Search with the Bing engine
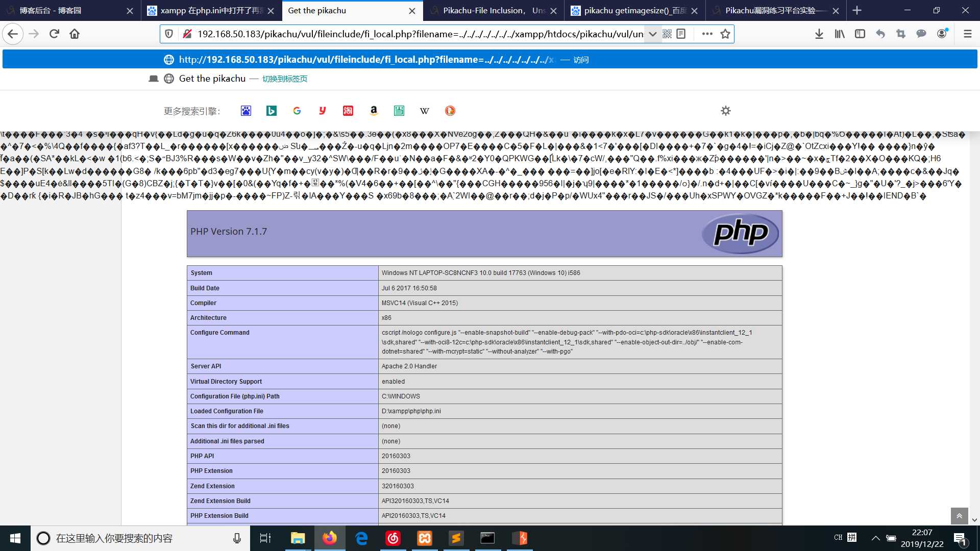Image resolution: width=980 pixels, height=551 pixels. (272, 111)
